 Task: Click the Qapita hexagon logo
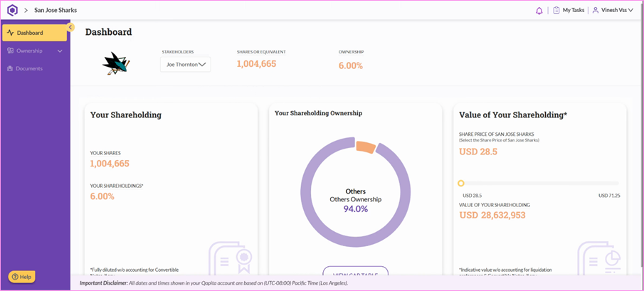coord(13,10)
